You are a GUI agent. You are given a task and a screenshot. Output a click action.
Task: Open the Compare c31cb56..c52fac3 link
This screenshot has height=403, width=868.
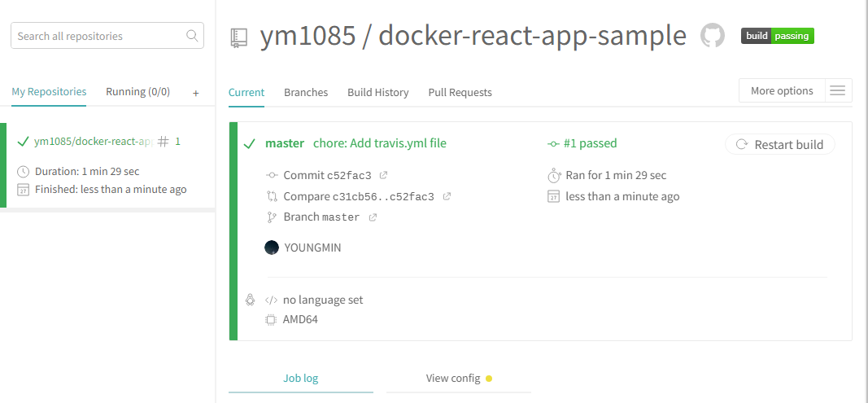coord(359,196)
